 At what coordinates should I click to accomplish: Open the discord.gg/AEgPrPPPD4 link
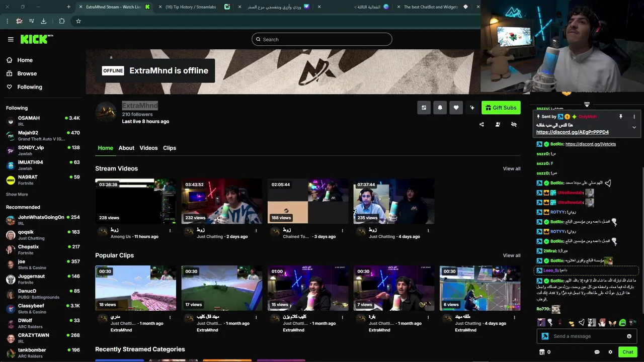(x=572, y=132)
